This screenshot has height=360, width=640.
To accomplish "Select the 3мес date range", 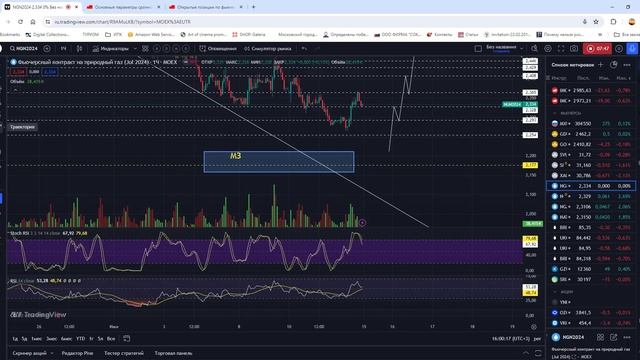I will 51,339.
